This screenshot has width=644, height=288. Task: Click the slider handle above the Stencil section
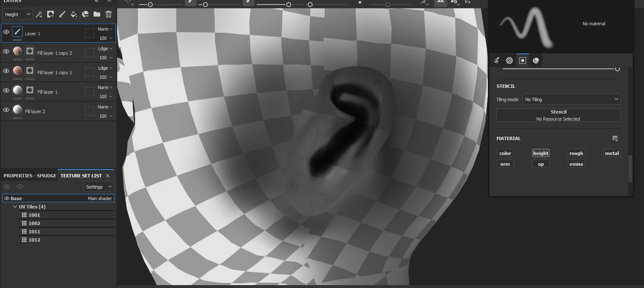coord(617,69)
